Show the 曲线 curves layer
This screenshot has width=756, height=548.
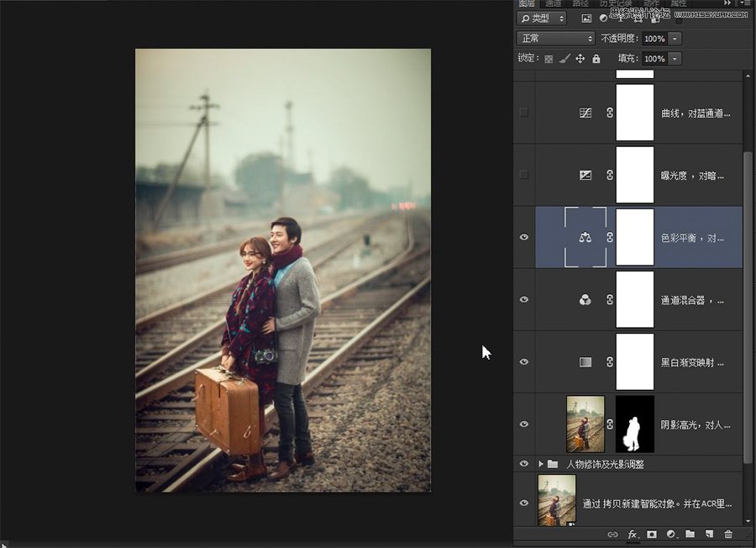524,113
